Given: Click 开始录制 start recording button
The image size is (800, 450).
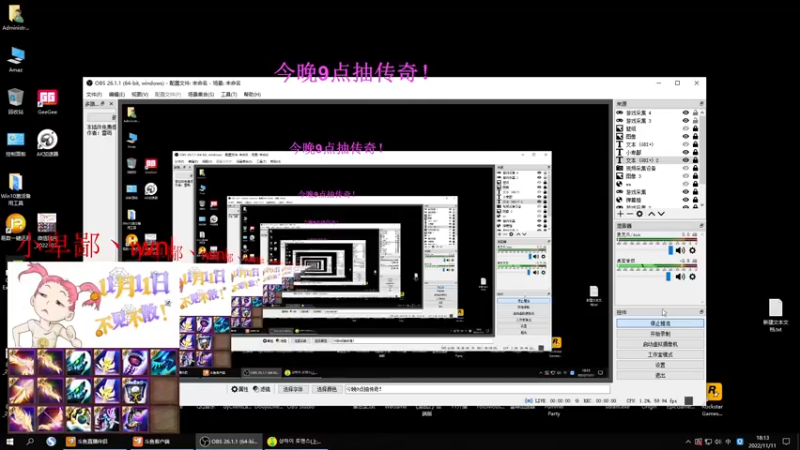Looking at the screenshot, I should [x=660, y=334].
